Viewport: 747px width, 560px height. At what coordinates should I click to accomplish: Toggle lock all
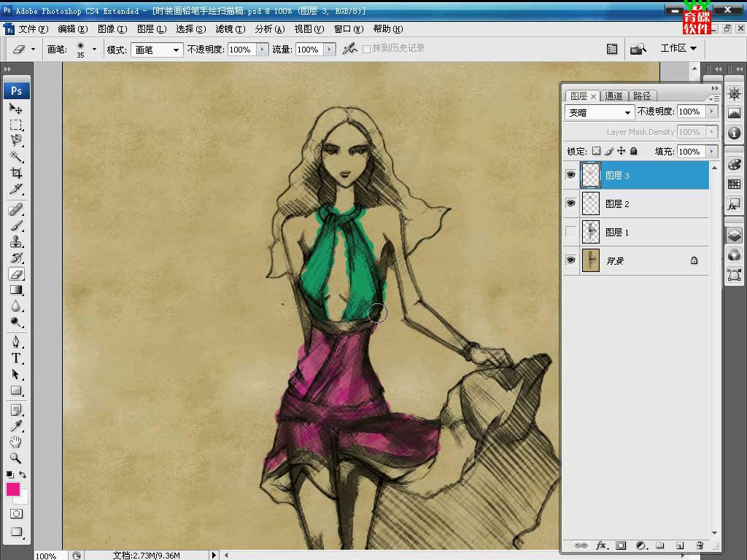(x=634, y=151)
